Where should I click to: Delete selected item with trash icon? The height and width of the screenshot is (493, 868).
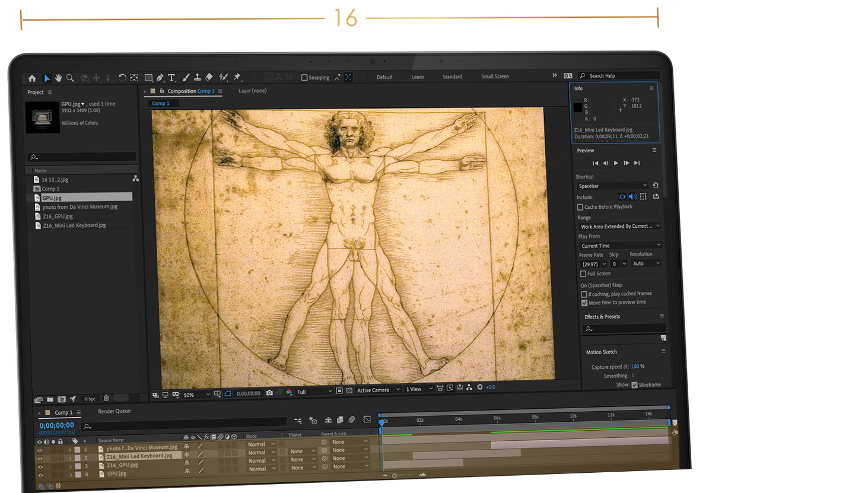click(106, 398)
